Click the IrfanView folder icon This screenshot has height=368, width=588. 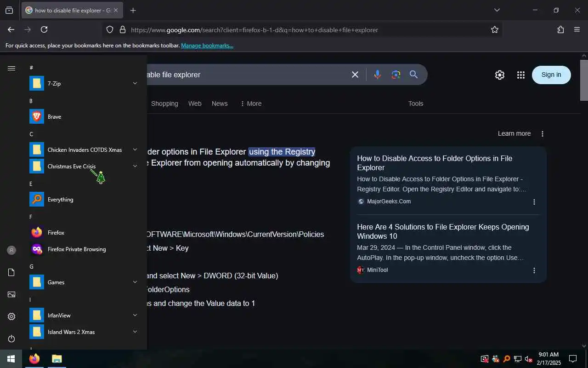37,316
